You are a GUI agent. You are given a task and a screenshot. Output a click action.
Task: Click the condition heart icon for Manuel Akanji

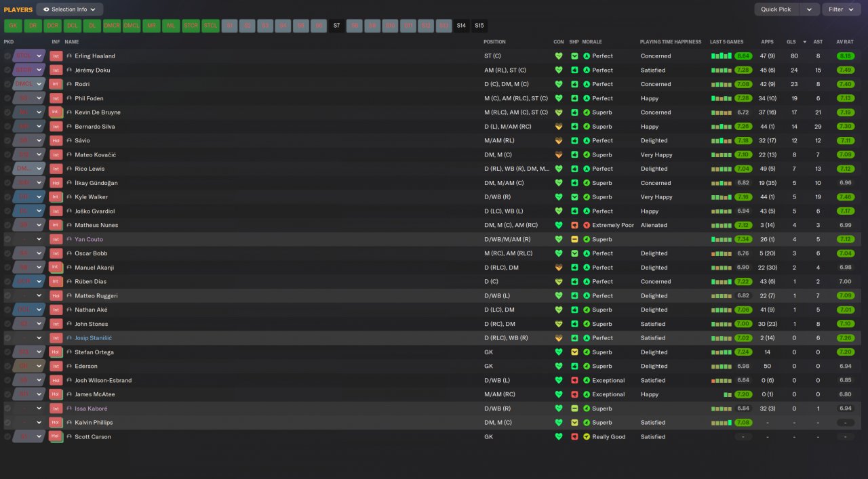[x=559, y=268]
